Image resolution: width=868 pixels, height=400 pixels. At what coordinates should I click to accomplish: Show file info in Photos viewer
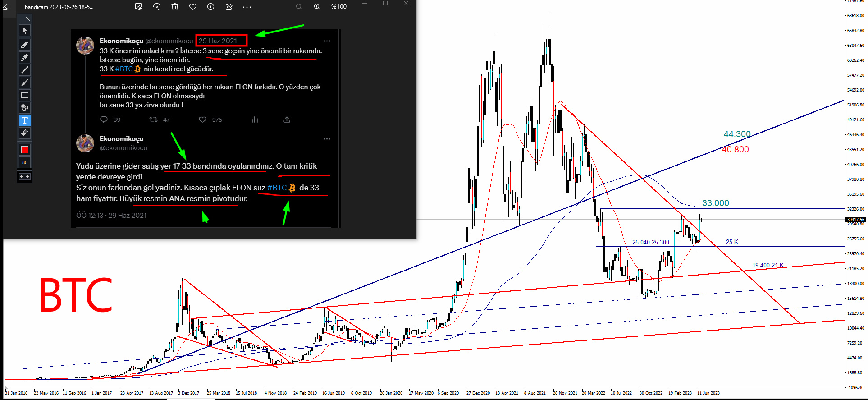click(x=211, y=7)
